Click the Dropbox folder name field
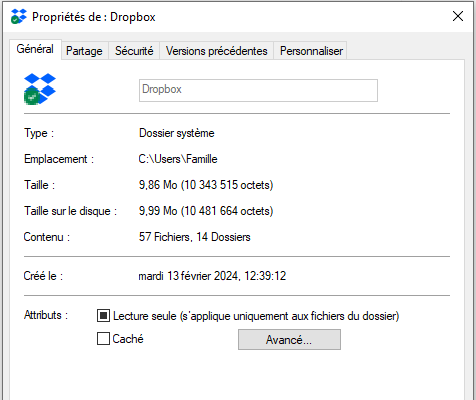476x400 pixels. (x=258, y=90)
